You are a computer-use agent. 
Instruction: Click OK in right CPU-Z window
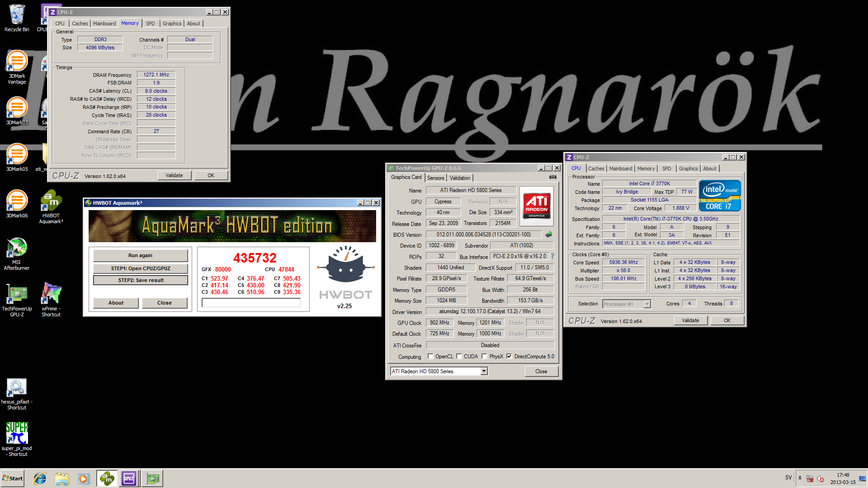pyautogui.click(x=727, y=320)
